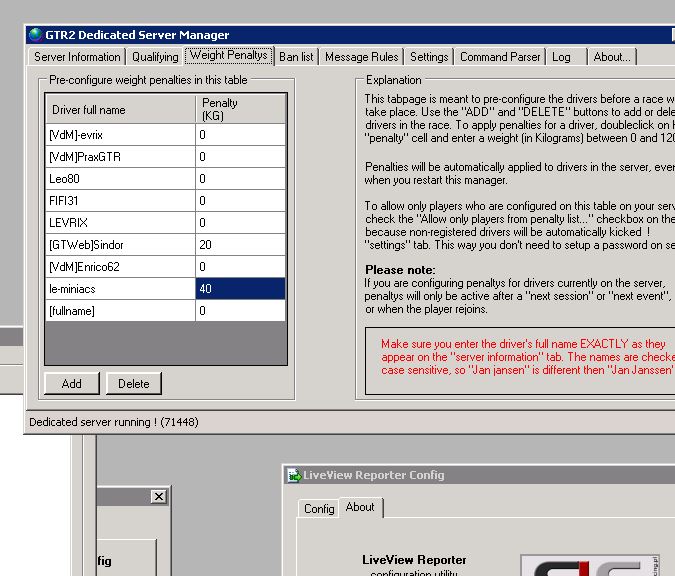The width and height of the screenshot is (675, 576).
Task: Click the 20 penalty cell for [GTWeb]Sindor
Action: click(x=241, y=245)
